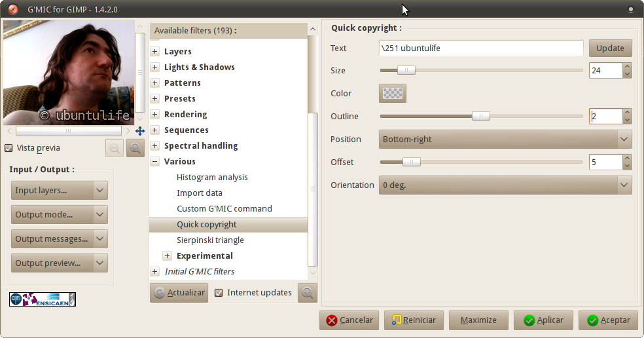Open the Color swatch picker
Viewport: 644px width, 338px height.
click(393, 94)
